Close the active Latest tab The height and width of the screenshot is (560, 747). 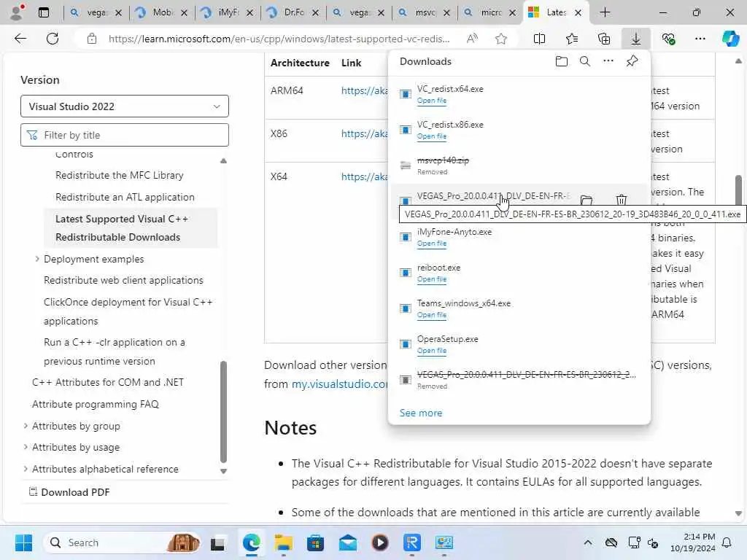[578, 13]
